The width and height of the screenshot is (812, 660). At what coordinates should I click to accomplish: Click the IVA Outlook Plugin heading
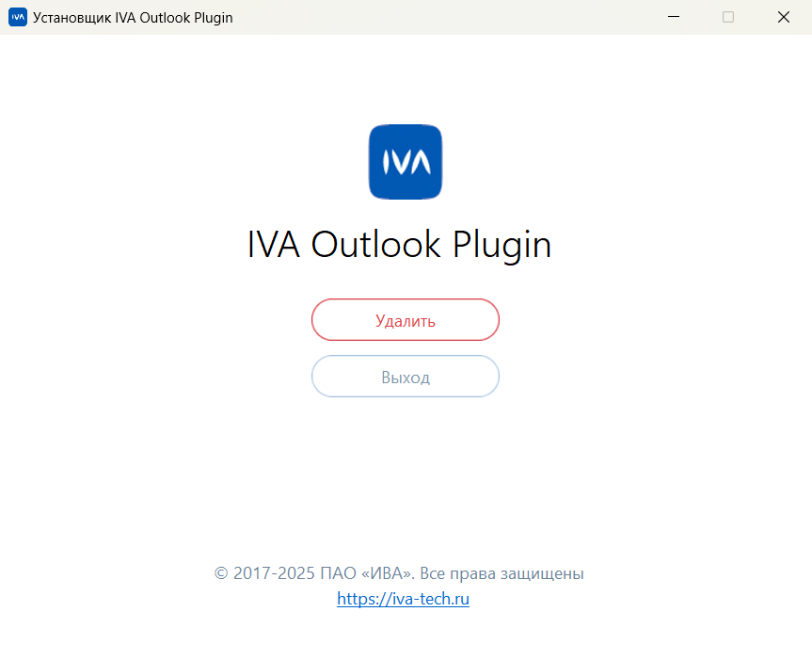[x=399, y=245]
